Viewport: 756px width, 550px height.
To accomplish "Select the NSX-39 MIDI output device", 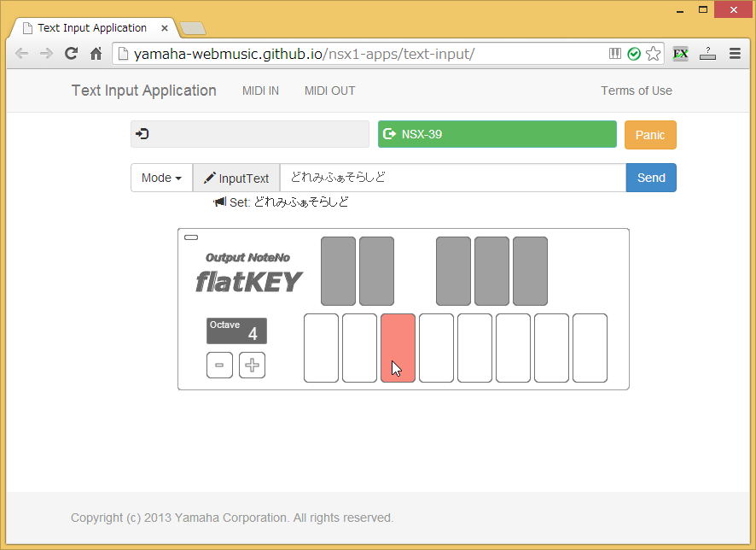I will tap(497, 134).
